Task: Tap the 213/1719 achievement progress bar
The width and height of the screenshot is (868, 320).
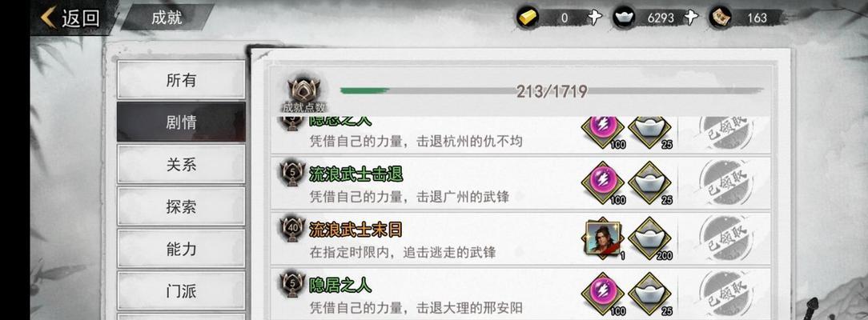Action: coord(552,90)
